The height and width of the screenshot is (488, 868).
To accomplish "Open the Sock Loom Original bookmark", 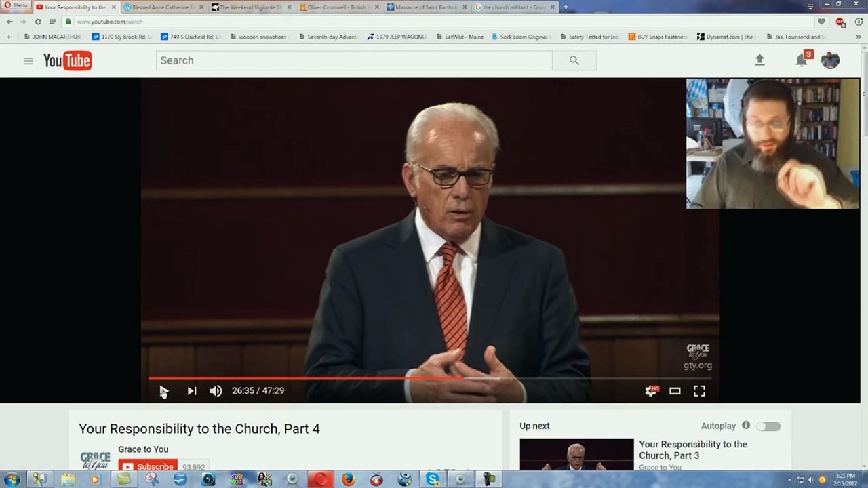I will pyautogui.click(x=520, y=37).
